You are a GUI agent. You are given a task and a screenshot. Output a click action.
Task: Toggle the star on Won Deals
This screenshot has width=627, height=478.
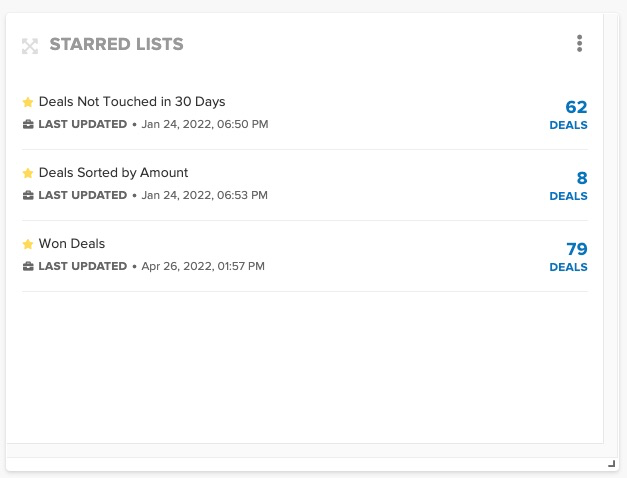click(28, 244)
